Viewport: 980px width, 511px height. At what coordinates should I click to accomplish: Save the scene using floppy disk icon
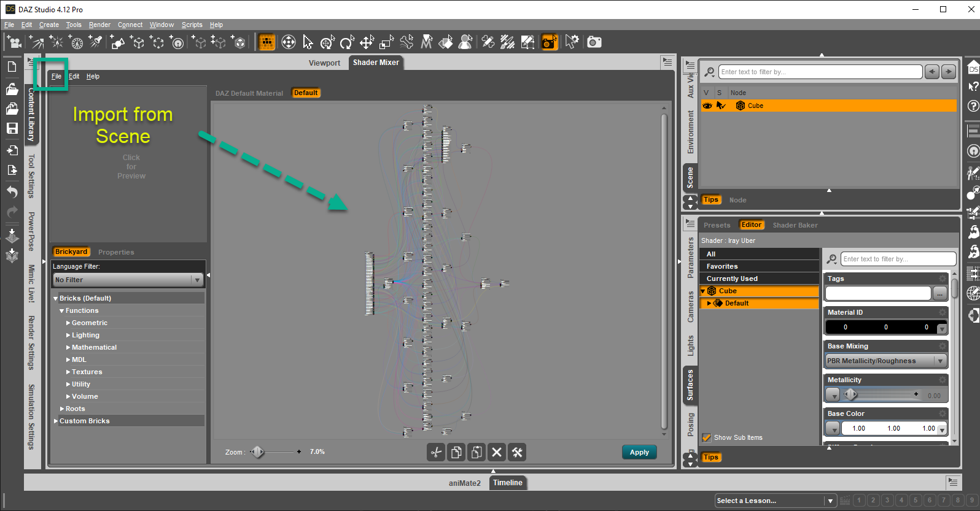12,128
